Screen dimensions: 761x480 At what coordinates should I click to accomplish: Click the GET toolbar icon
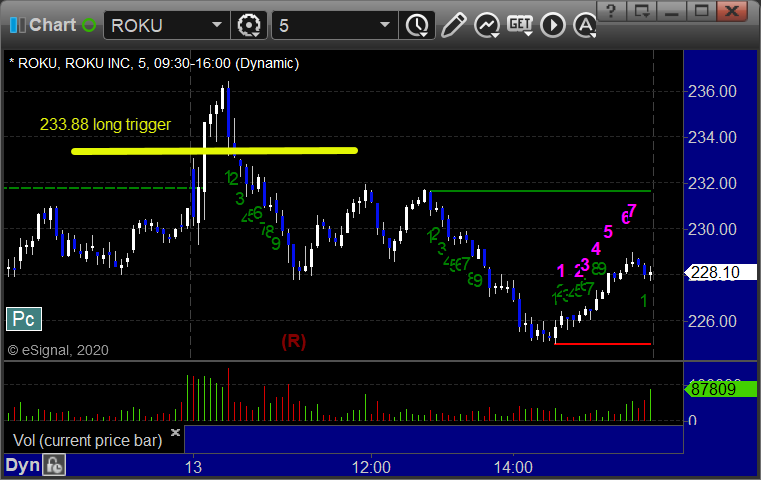[520, 25]
